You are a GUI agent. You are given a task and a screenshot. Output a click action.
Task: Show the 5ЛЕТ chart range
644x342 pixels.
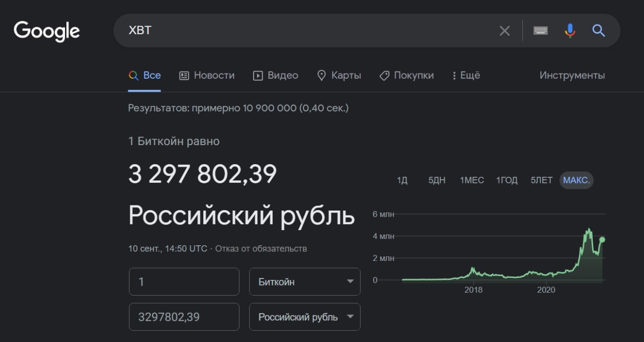pos(541,180)
